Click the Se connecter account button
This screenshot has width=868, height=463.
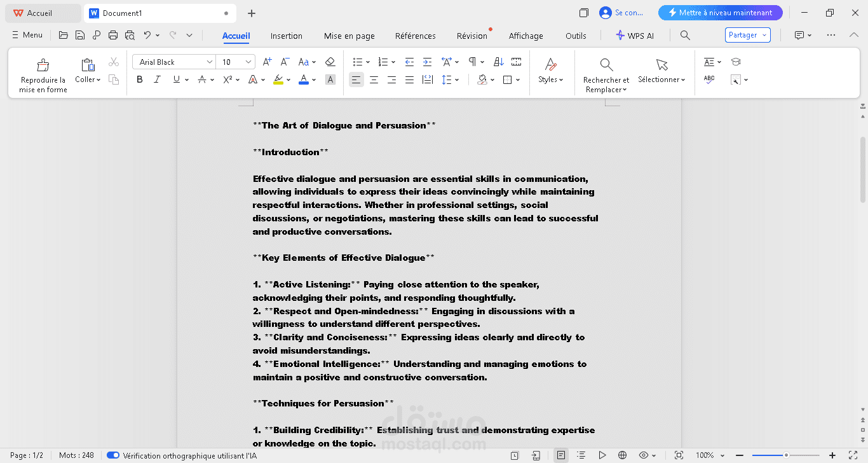[x=622, y=13]
